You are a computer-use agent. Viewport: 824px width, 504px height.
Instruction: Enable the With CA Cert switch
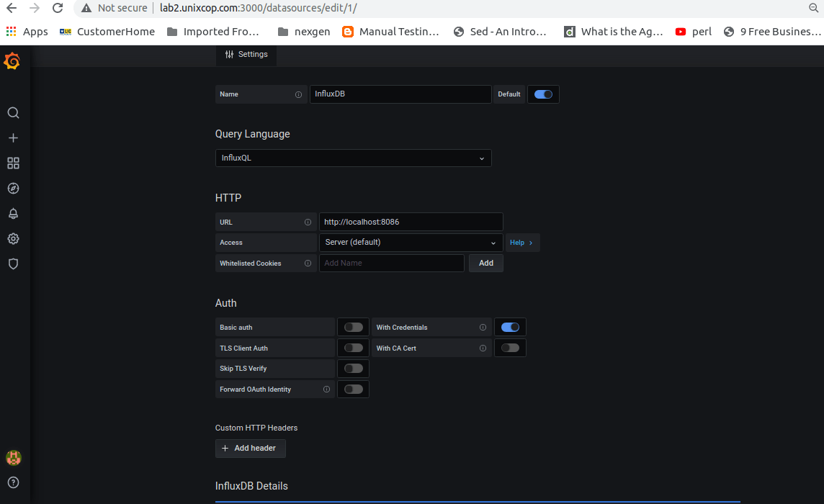[x=510, y=348]
